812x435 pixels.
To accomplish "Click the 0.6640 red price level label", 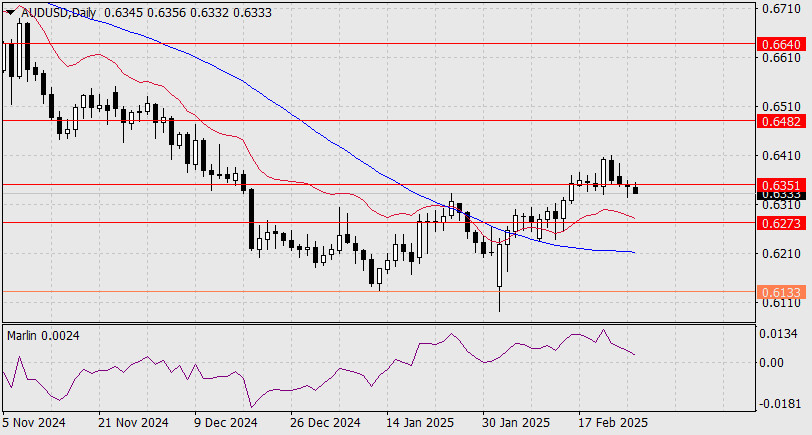I will [x=782, y=44].
